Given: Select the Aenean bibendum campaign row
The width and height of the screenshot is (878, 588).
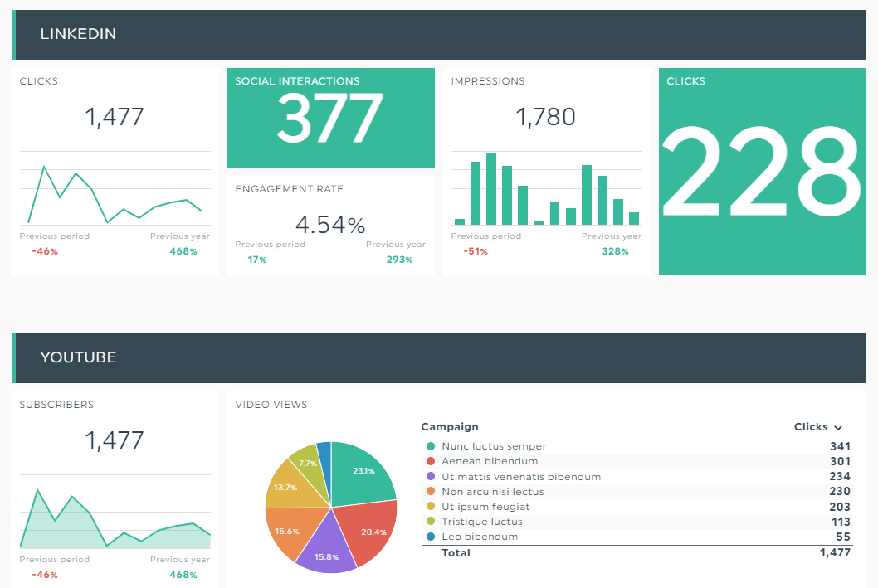Looking at the screenshot, I should [637, 462].
